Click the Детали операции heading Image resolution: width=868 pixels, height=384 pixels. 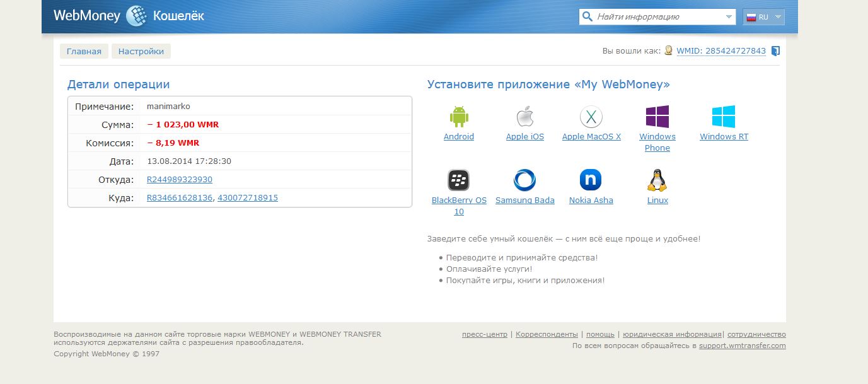tap(119, 84)
